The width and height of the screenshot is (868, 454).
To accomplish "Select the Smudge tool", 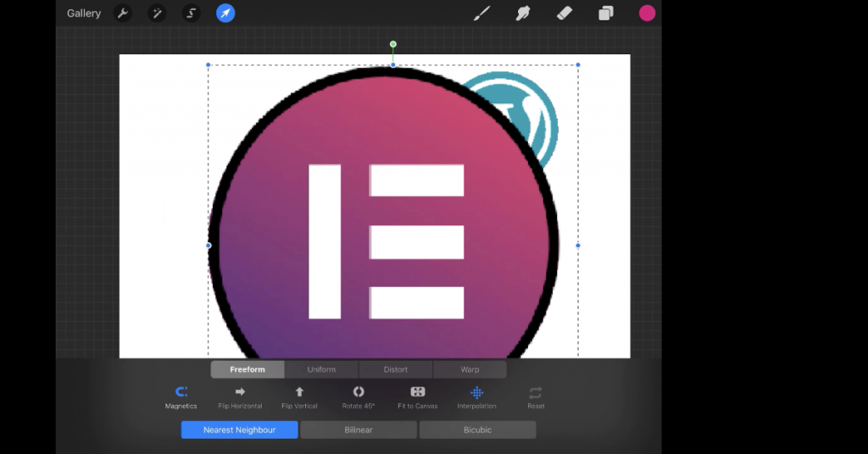I will click(x=523, y=14).
